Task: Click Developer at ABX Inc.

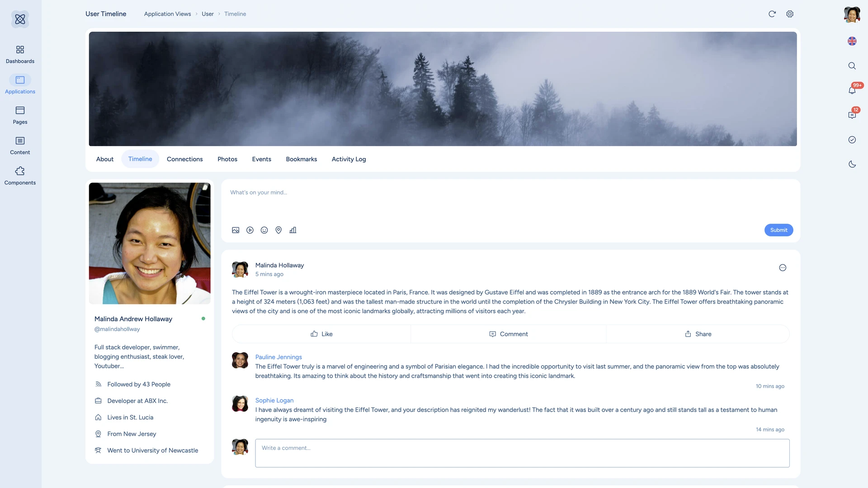Action: pos(137,401)
